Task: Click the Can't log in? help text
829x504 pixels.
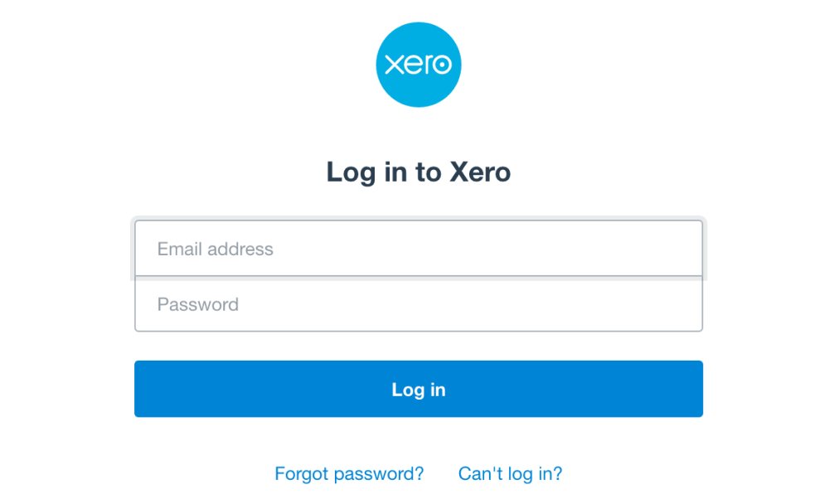Action: [510, 473]
